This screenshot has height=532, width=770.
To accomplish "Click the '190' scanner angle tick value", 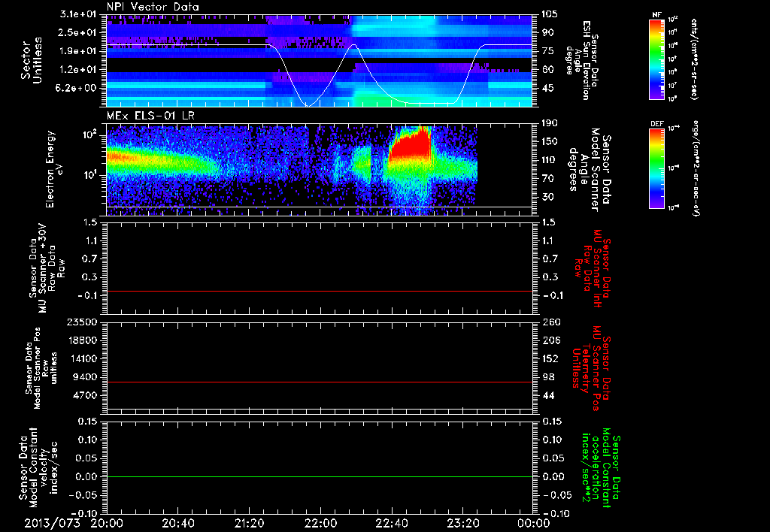I will tap(550, 123).
